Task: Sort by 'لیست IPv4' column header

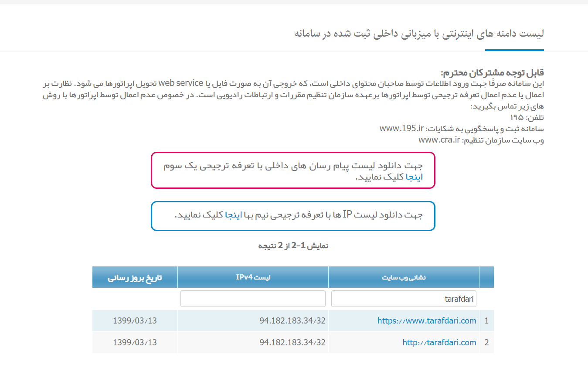Action: tap(253, 277)
